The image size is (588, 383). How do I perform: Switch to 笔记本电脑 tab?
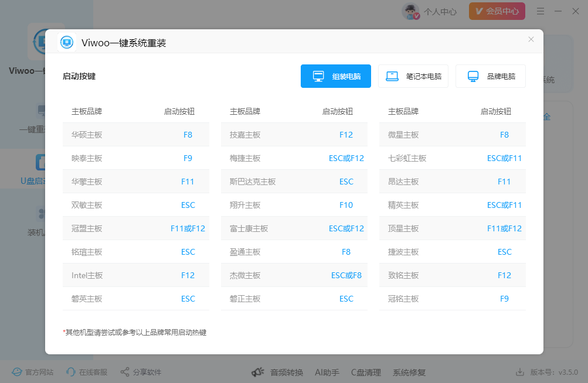[413, 76]
